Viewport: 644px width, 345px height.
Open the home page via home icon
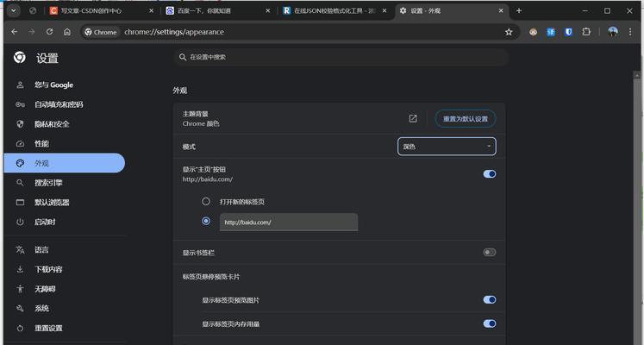click(x=67, y=32)
